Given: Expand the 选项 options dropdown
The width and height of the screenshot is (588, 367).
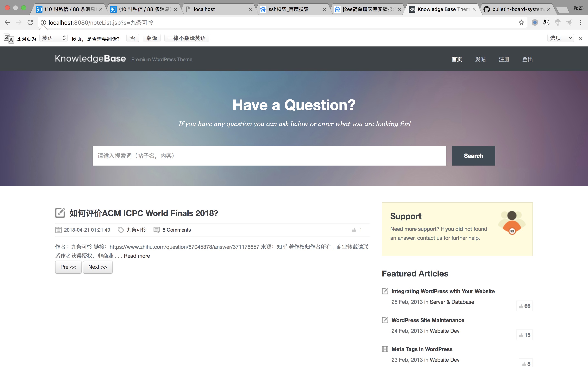Looking at the screenshot, I should [x=560, y=38].
